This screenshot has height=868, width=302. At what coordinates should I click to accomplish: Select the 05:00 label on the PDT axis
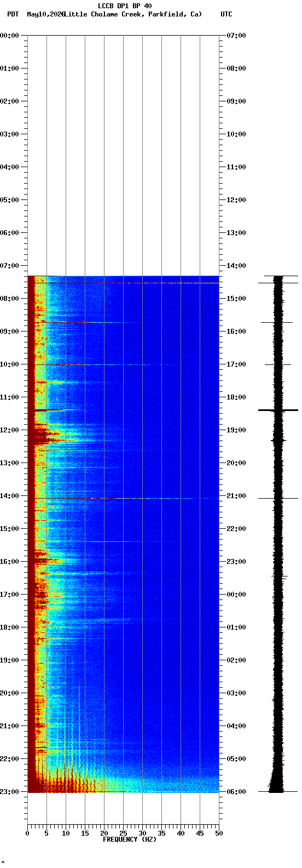tap(9, 200)
